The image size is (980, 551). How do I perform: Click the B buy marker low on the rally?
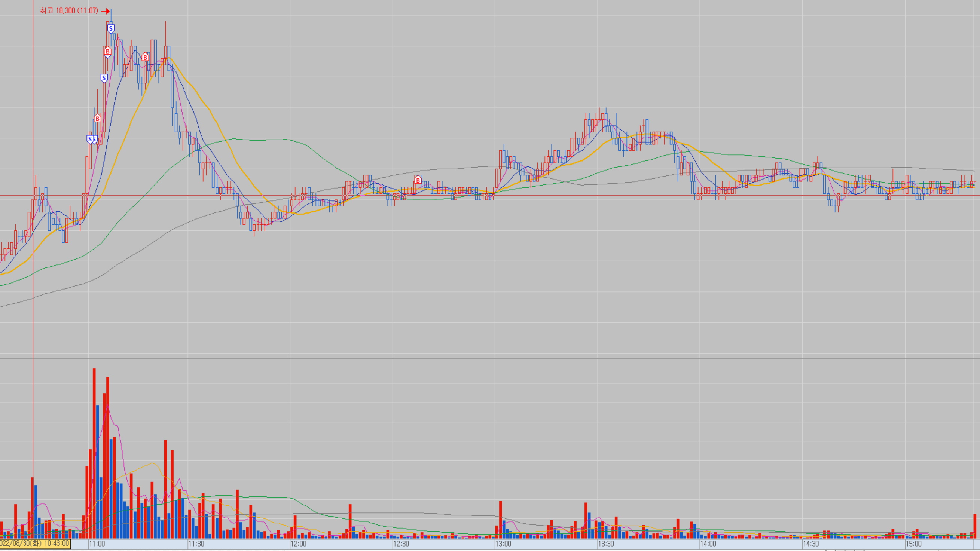pos(97,119)
